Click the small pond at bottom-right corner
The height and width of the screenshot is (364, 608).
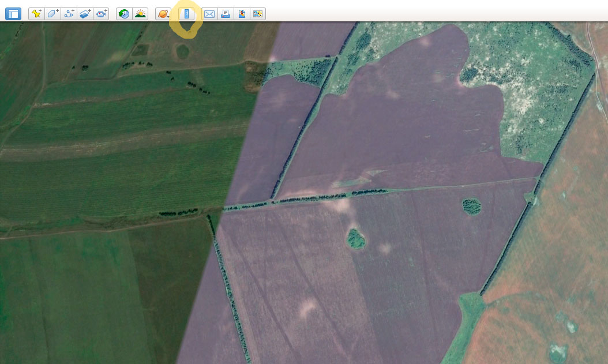pyautogui.click(x=557, y=351)
